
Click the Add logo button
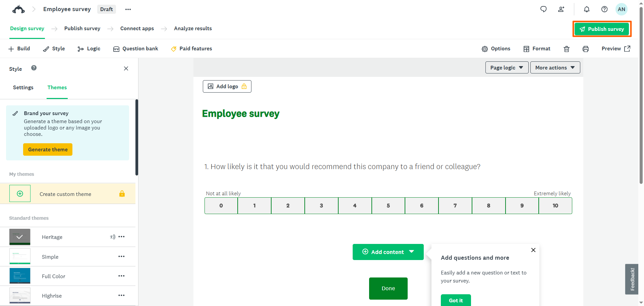(x=227, y=86)
